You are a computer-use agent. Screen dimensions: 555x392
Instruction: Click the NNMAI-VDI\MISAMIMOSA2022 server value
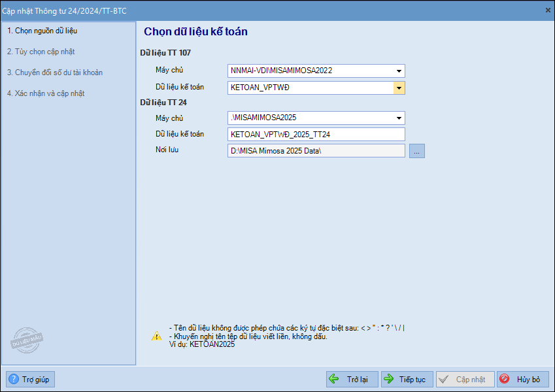(x=281, y=71)
